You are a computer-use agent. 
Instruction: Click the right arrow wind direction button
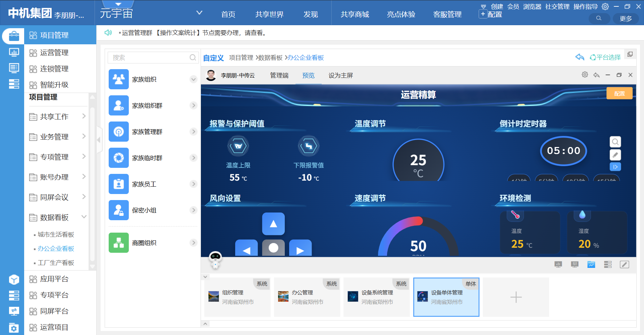coord(300,249)
